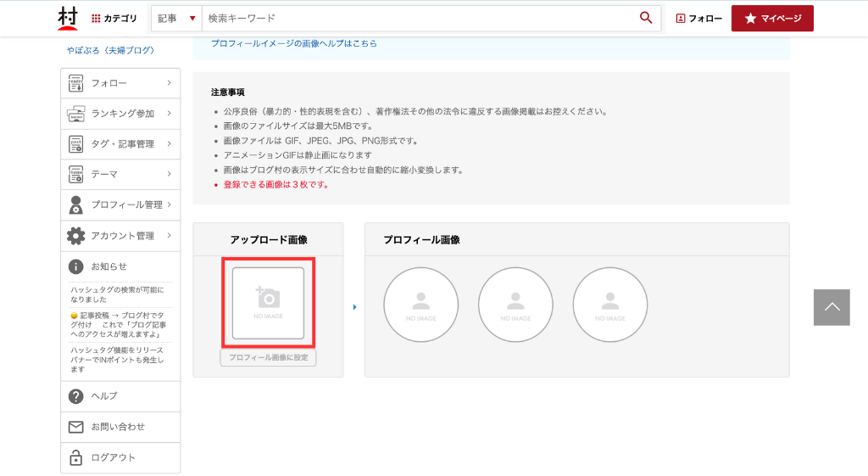
Task: Click the プロフィール画像 heading
Action: [422, 239]
